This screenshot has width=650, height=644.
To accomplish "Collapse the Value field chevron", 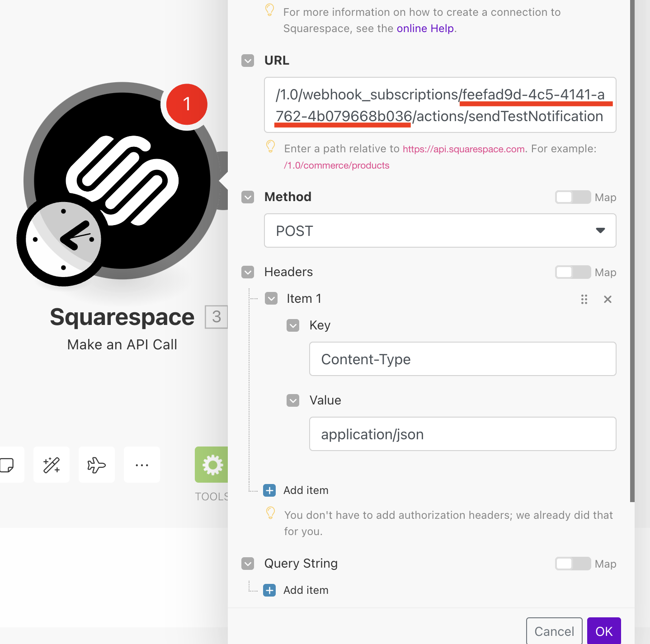I will pos(293,400).
